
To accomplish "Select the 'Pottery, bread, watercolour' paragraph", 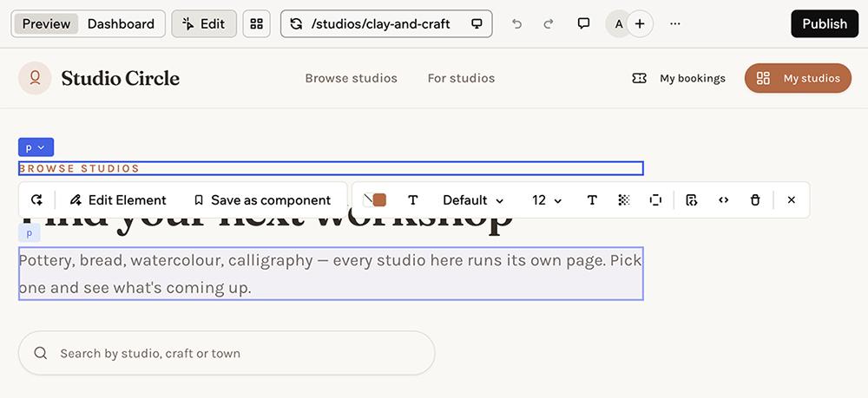I will point(331,274).
